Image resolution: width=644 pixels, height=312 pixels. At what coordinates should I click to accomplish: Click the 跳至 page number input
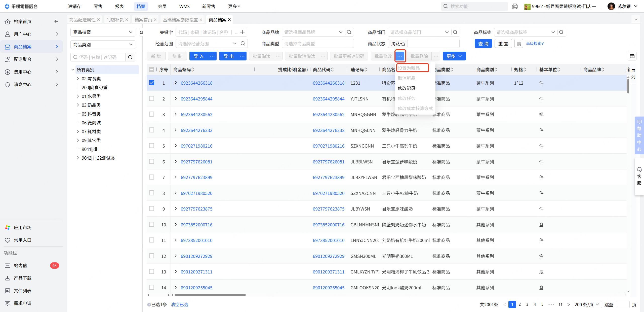click(622, 304)
